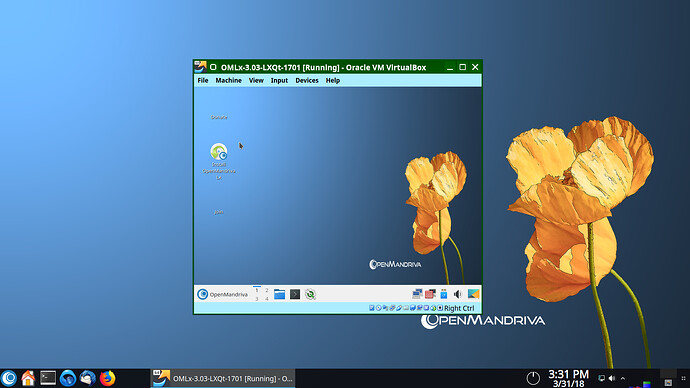Open the Machine menu
This screenshot has height=388, width=690.
pos(228,81)
